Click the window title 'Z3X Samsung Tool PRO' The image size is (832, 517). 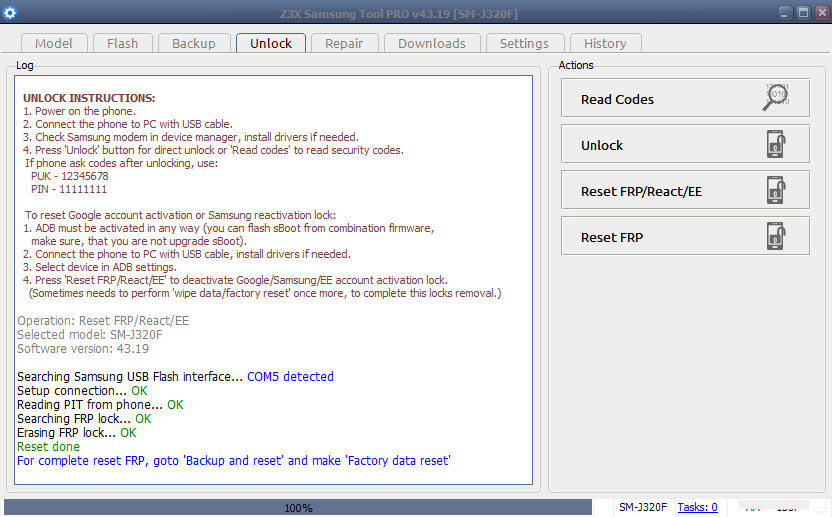point(399,14)
